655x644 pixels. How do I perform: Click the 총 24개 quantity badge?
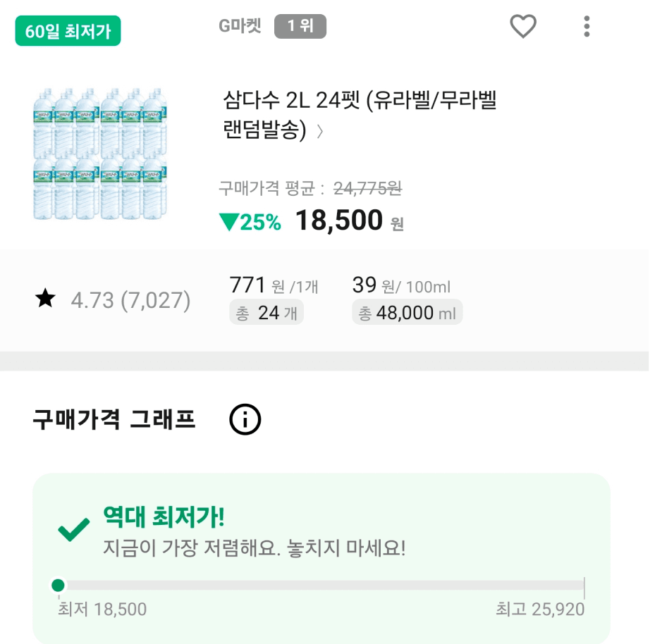(266, 312)
